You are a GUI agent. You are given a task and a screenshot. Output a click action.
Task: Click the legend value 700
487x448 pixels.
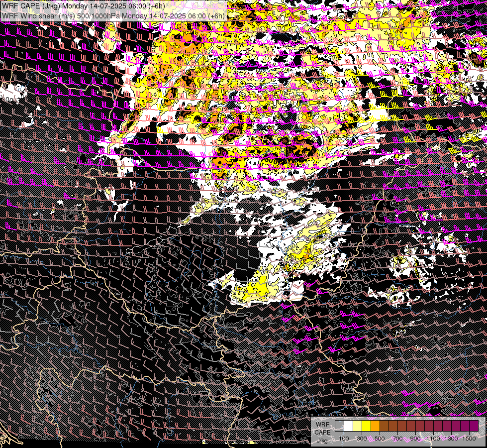[398, 439]
